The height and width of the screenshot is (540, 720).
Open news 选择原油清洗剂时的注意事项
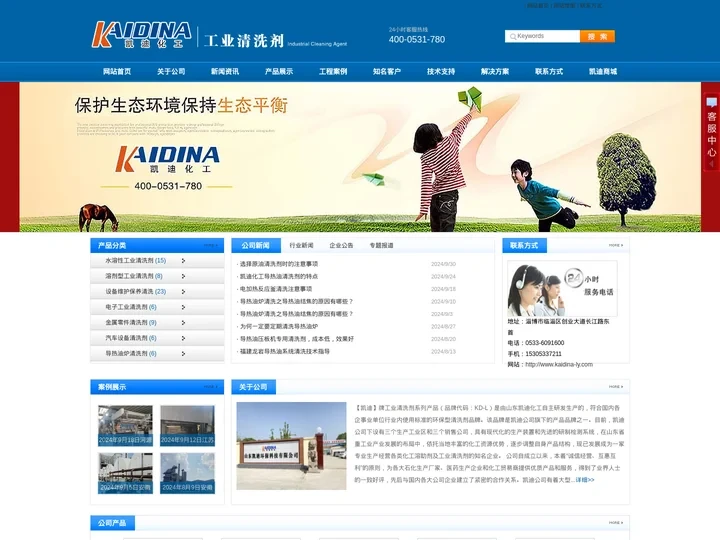point(279,264)
